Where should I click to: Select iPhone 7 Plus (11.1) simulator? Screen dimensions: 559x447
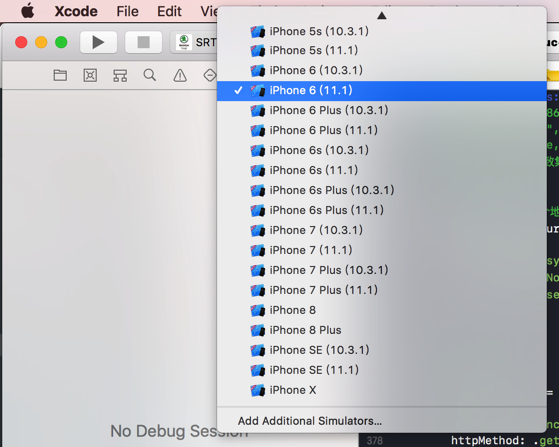tap(382, 290)
